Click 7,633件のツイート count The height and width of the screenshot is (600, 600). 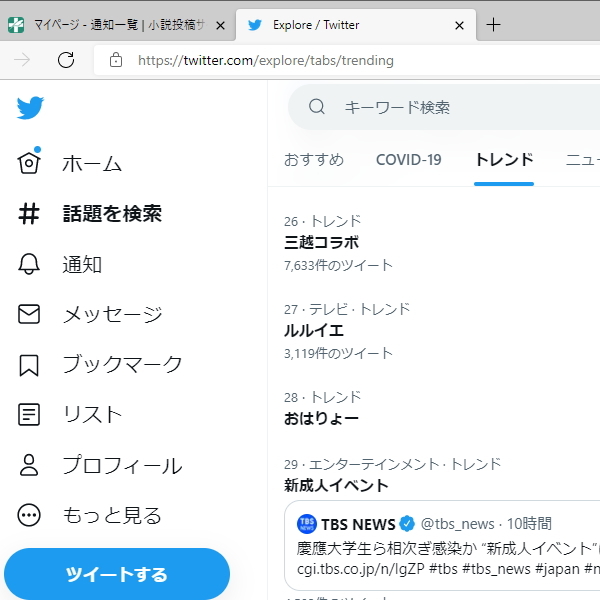pyautogui.click(x=338, y=265)
